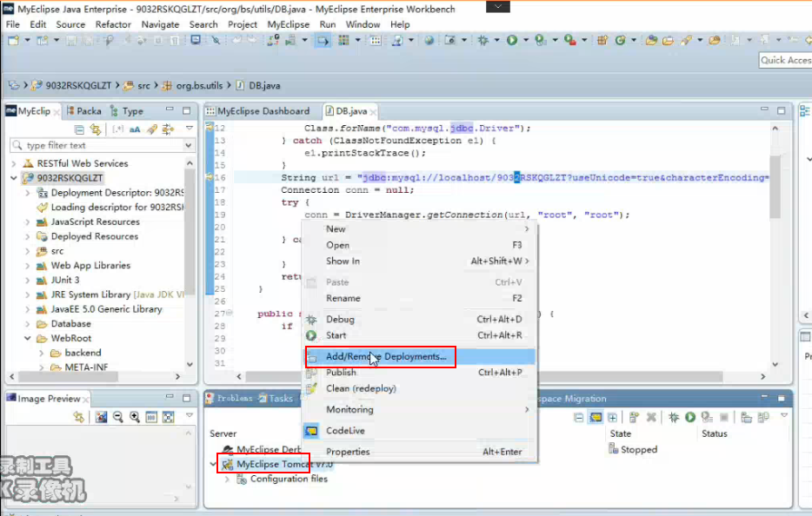Click the highlighted arrow toolbar icon
812x516 pixels.
pyautogui.click(x=323, y=40)
